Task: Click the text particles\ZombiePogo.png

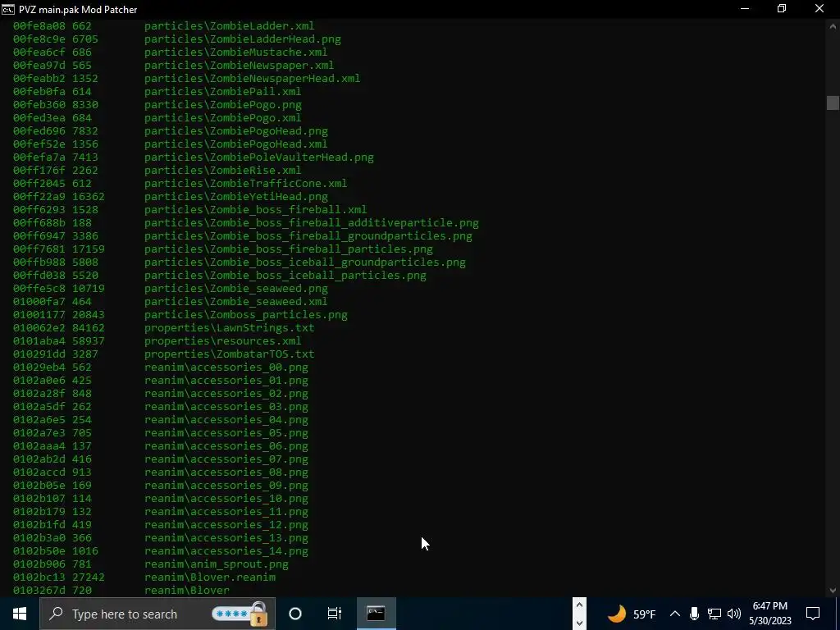Action: tap(223, 104)
